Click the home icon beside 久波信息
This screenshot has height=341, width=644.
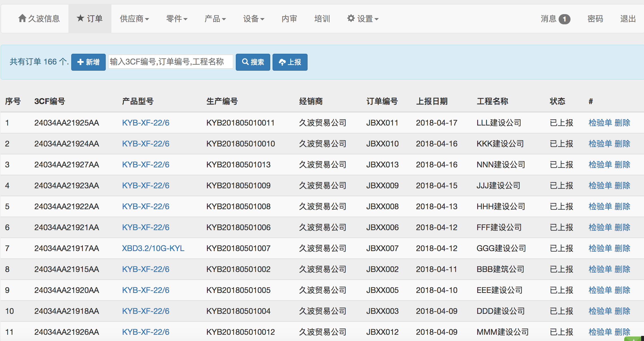click(x=22, y=18)
